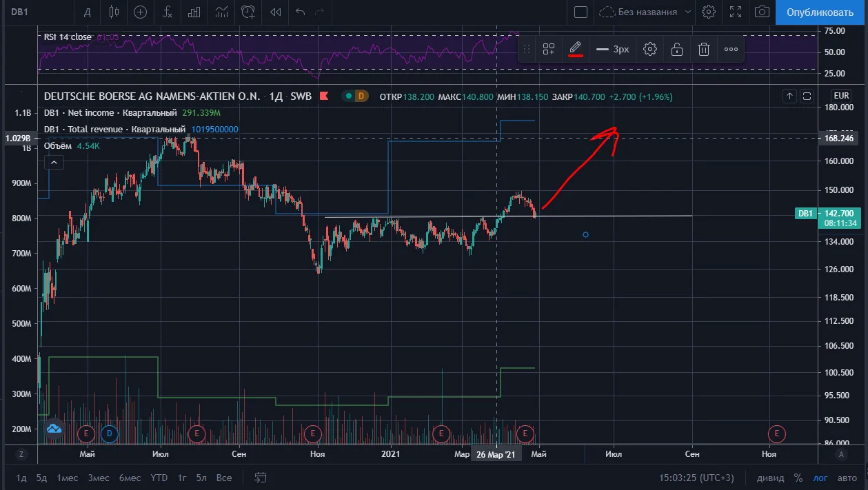Select the 6мес time range
Viewport: 868px width, 490px height.
130,478
